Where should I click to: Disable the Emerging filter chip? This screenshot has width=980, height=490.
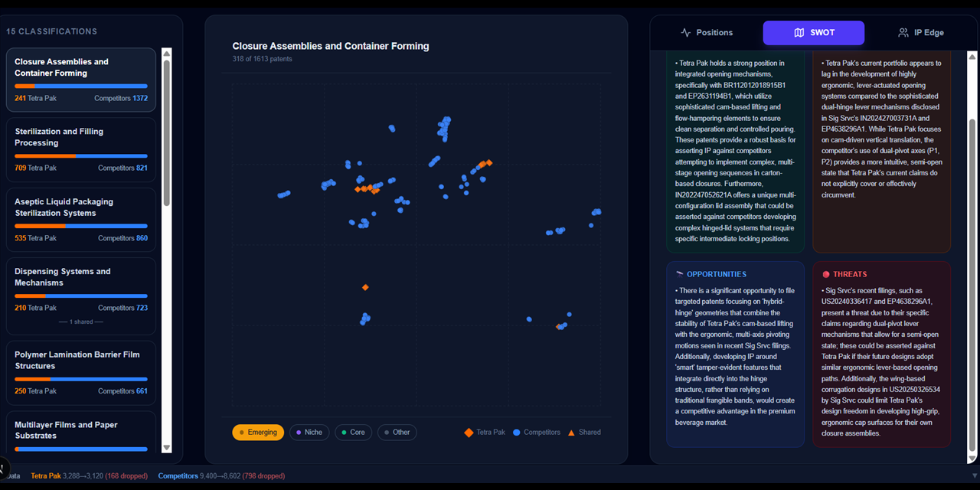[x=258, y=432]
